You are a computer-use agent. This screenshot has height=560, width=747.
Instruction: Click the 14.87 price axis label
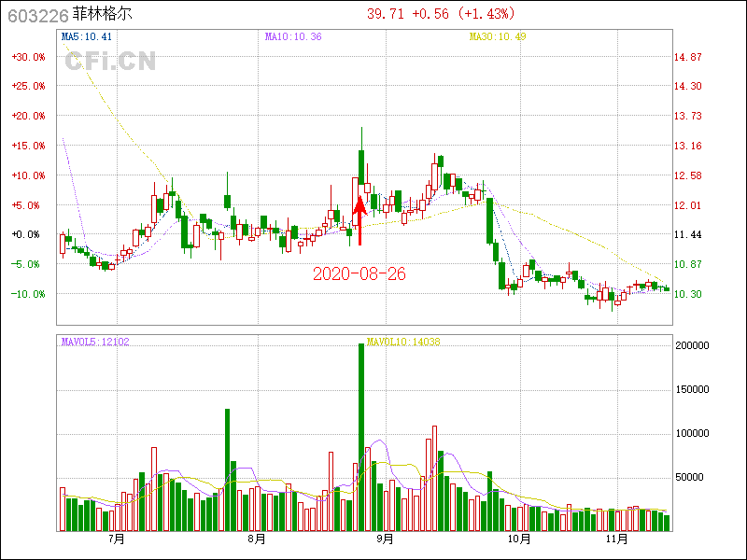point(688,56)
